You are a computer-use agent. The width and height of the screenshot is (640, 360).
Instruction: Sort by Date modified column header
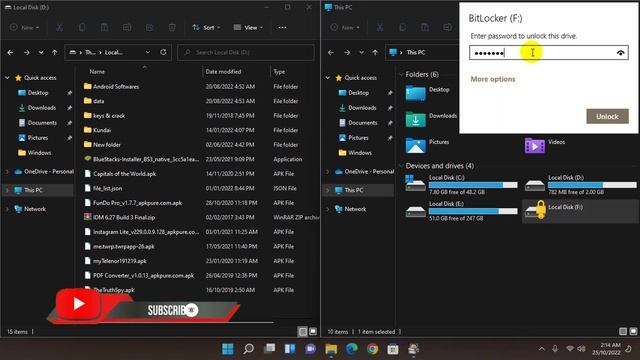click(x=223, y=72)
